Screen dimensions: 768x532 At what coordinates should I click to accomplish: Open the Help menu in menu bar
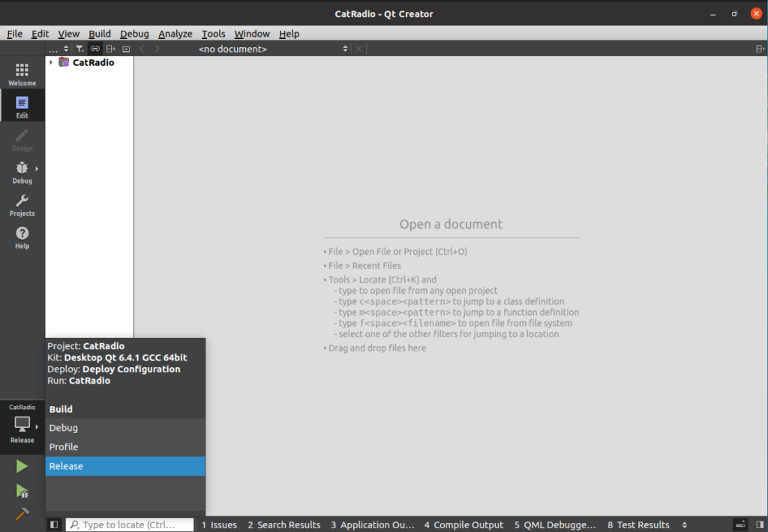[x=289, y=34]
